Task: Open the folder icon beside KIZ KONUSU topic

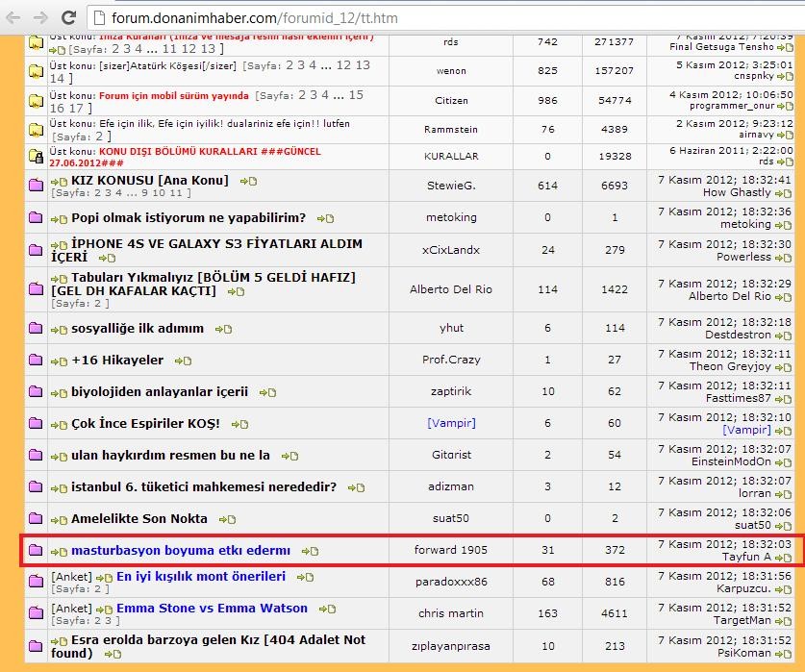Action: (36, 185)
